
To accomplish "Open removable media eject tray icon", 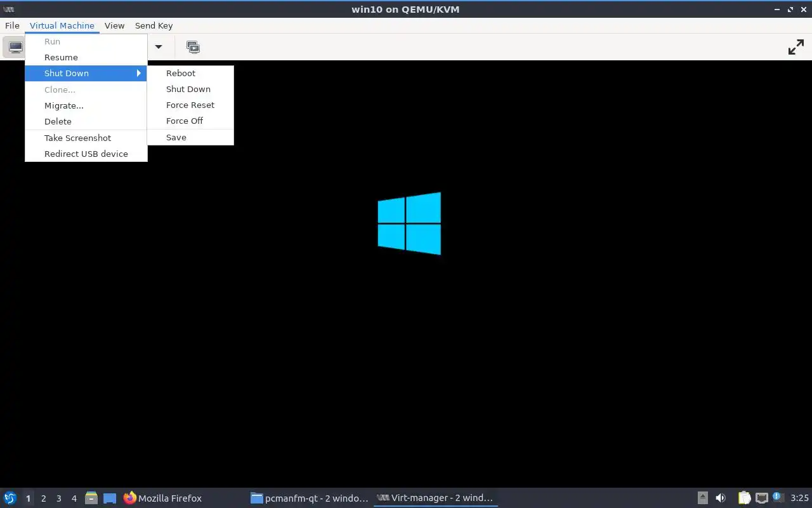I will click(x=702, y=498).
